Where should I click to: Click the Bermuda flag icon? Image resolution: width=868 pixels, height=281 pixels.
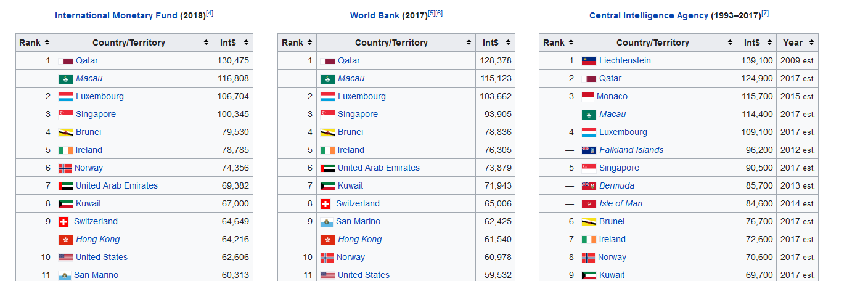tap(589, 186)
